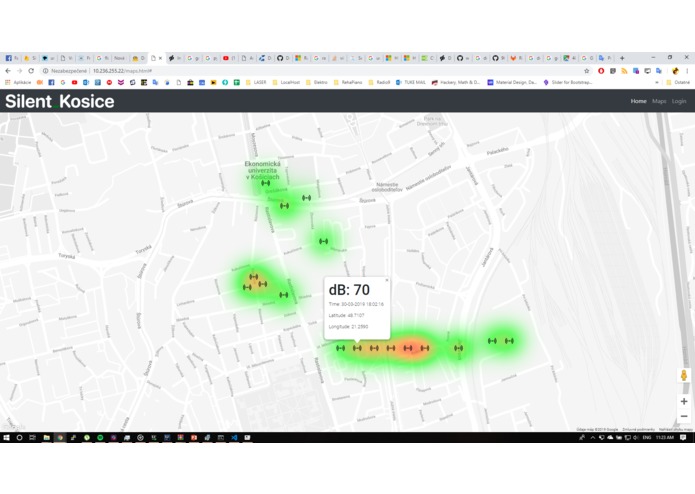The image size is (695, 494).
Task: Open the RehaPiano bookmark folder
Action: [348, 82]
